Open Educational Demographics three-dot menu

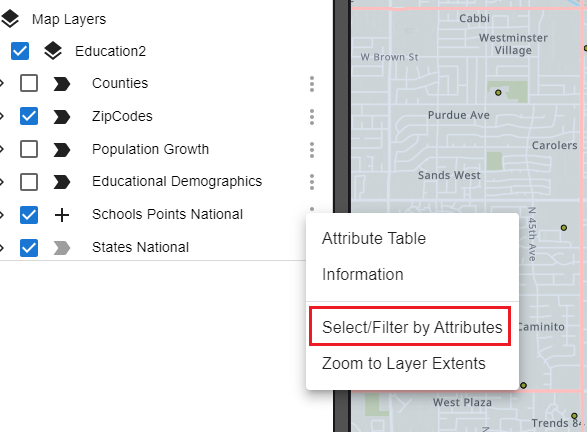[312, 182]
